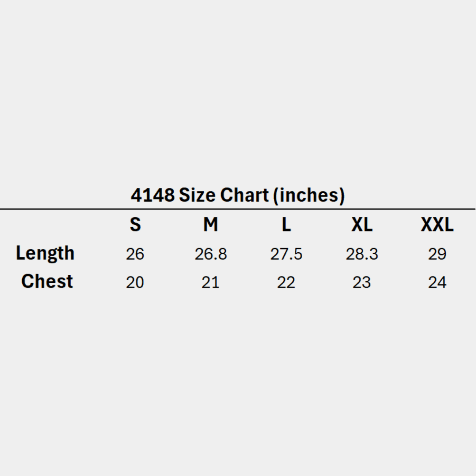Select the XL size column header
The height and width of the screenshot is (476, 476).
[362, 225]
